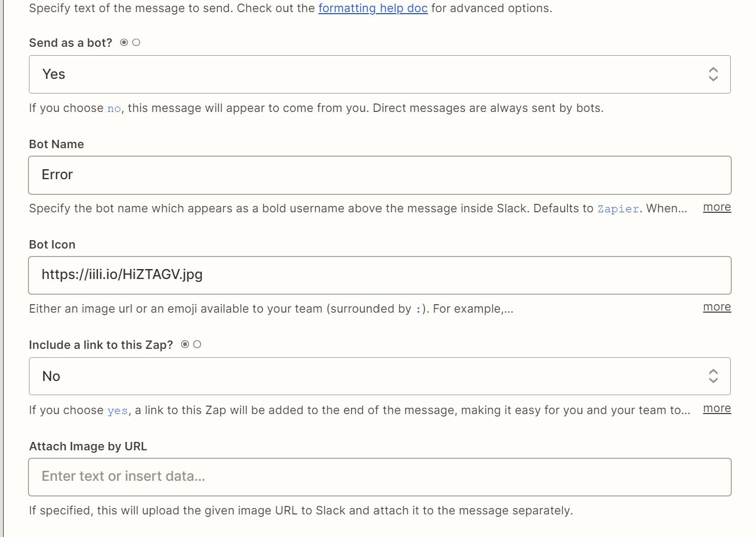756x537 pixels.
Task: Click the Bot Name field containing Error
Action: [x=380, y=175]
